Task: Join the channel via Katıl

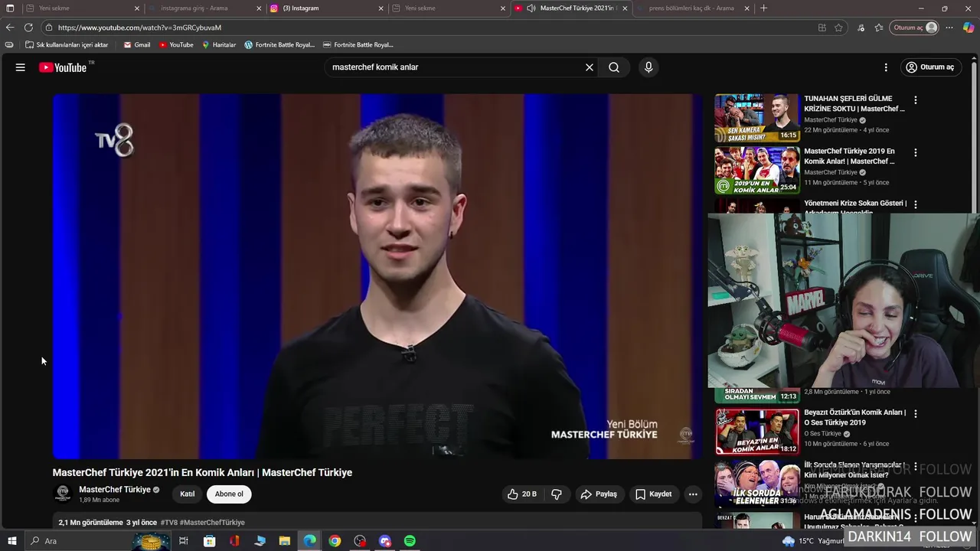Action: (x=188, y=494)
